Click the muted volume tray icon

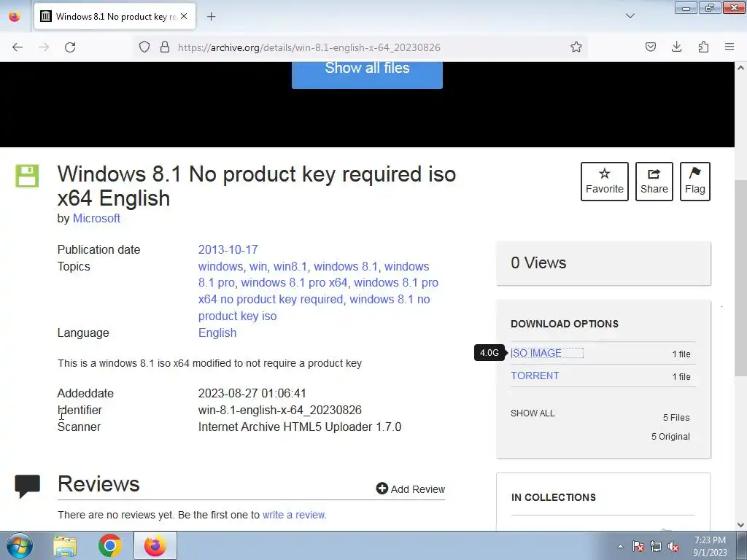tap(673, 546)
